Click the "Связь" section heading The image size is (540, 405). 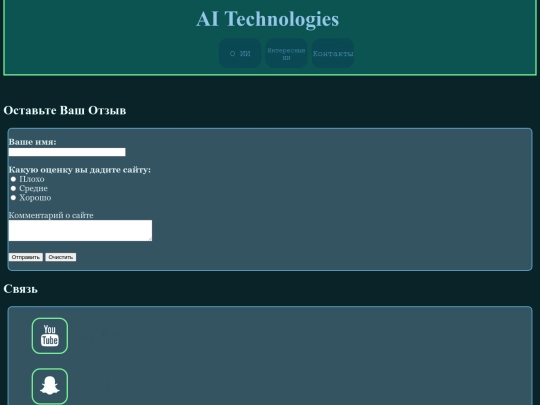pos(21,289)
